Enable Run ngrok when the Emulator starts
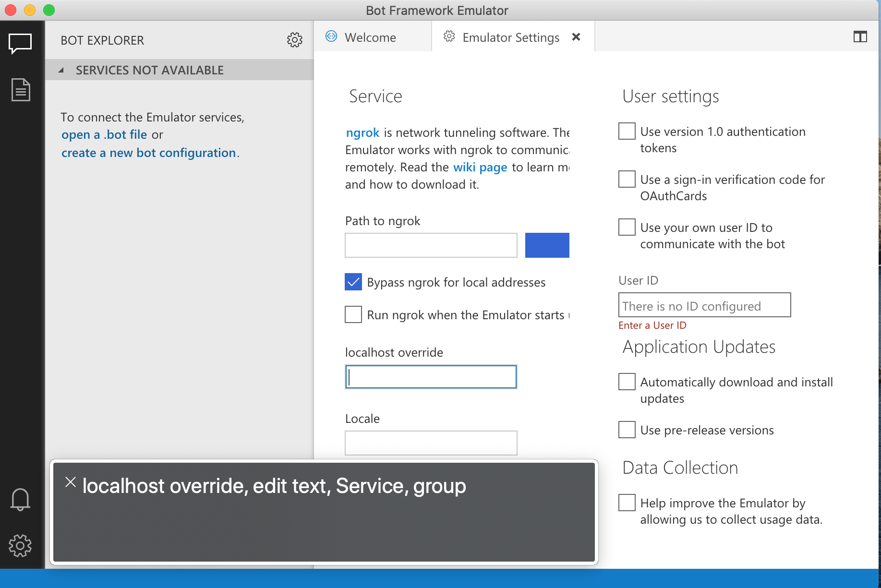The image size is (881, 588). pyautogui.click(x=353, y=314)
